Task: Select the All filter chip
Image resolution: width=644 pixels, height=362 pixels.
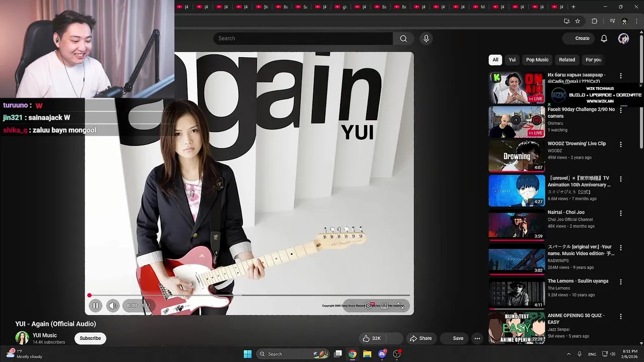Action: pos(496,60)
